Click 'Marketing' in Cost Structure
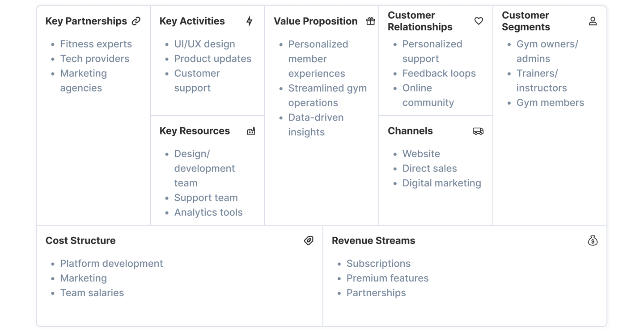The height and width of the screenshot is (332, 644). [x=83, y=278]
